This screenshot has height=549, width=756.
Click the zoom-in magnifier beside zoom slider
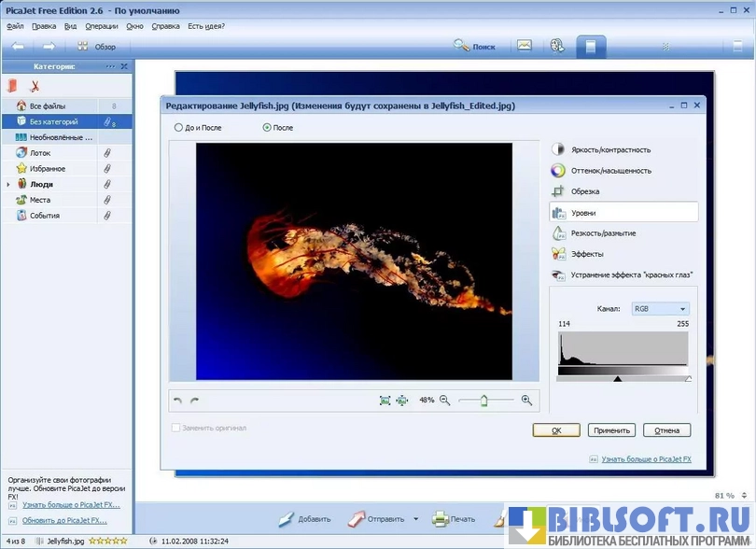(x=526, y=400)
